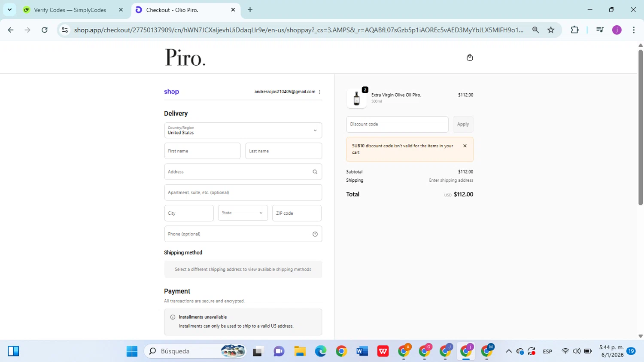Expand the State dropdown
This screenshot has height=362, width=644.
point(243,213)
